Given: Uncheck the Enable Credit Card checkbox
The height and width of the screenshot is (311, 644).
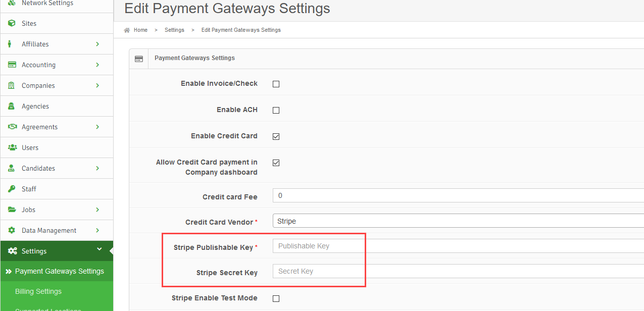Looking at the screenshot, I should pos(276,136).
